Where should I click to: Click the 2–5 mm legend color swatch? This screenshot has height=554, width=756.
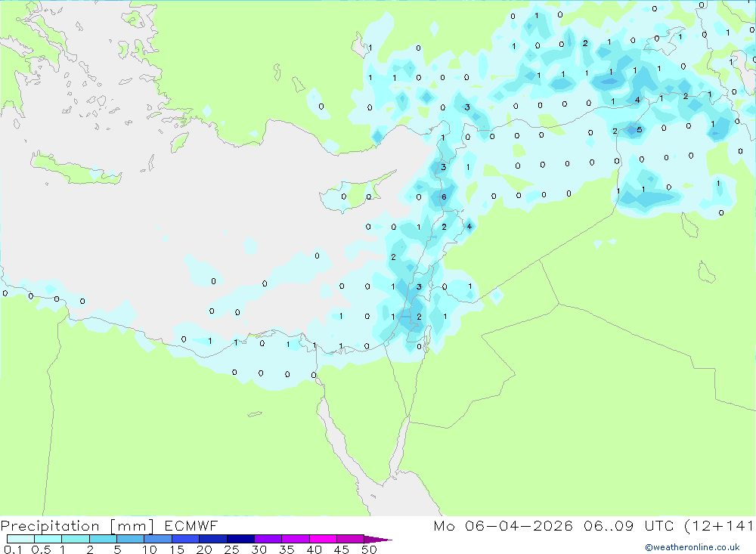tap(103, 539)
